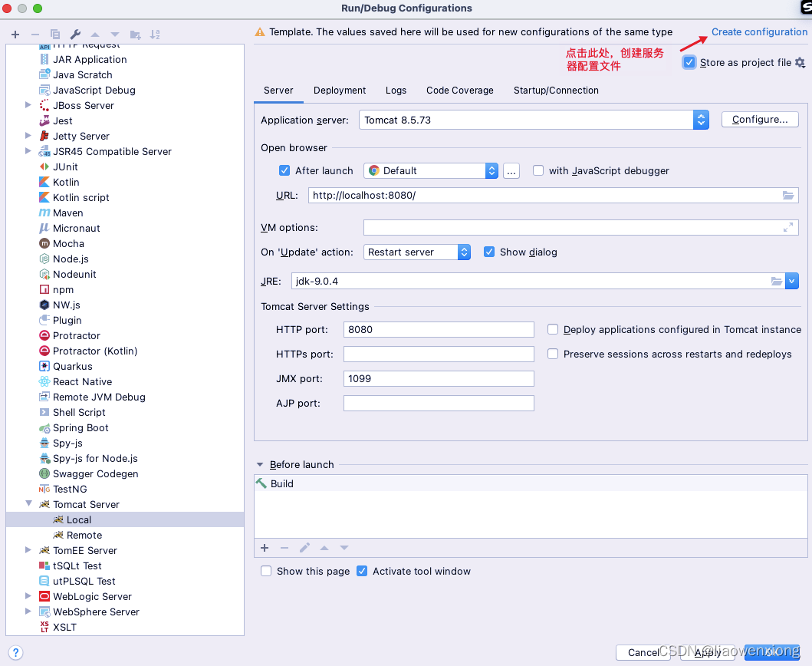The height and width of the screenshot is (666, 812).
Task: Check the Show this page checkbox
Action: (x=266, y=571)
